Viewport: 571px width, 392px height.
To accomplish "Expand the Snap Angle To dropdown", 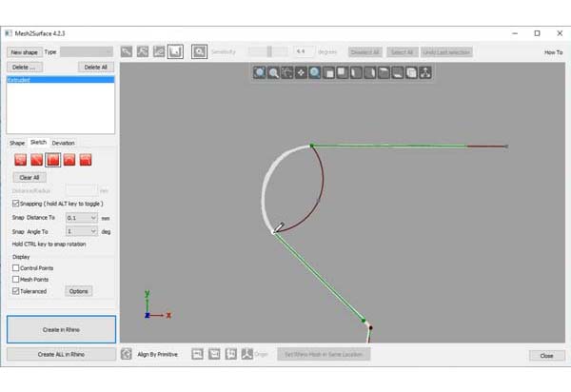I will point(81,231).
